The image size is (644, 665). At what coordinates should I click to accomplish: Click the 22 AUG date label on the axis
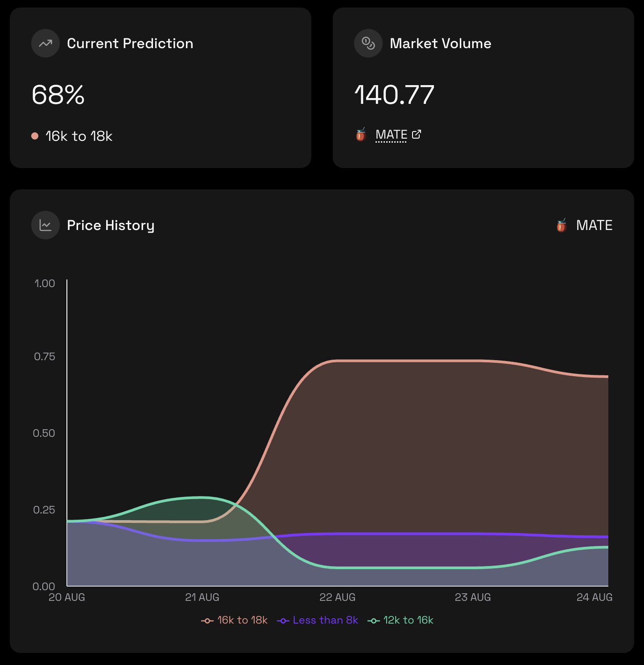[337, 597]
